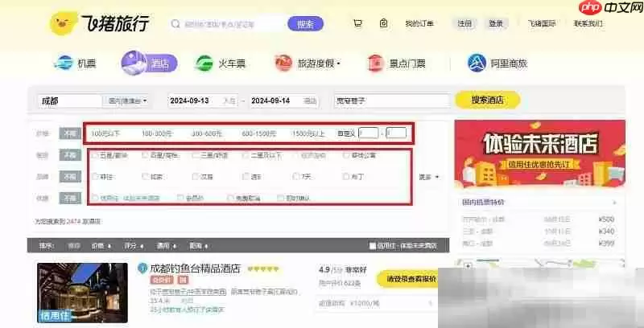Expand the hotel price row chevron
Image resolution: width=644 pixels, height=328 pixels.
[x=431, y=304]
